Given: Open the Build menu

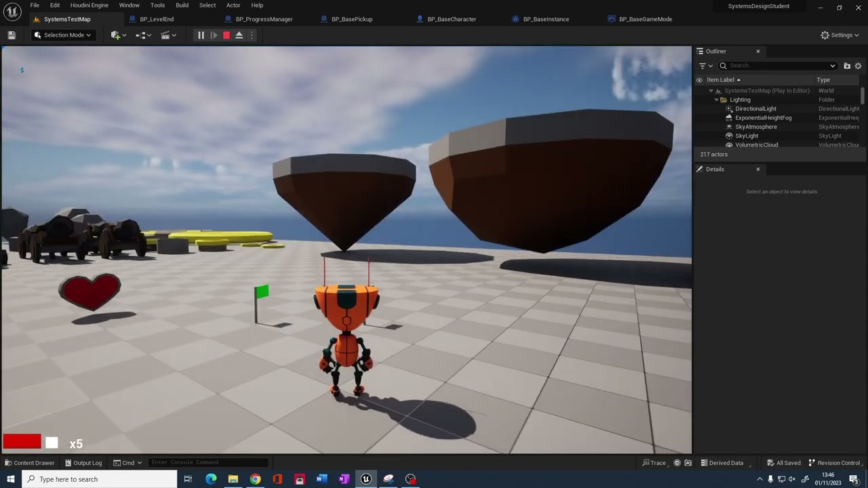Looking at the screenshot, I should (182, 5).
